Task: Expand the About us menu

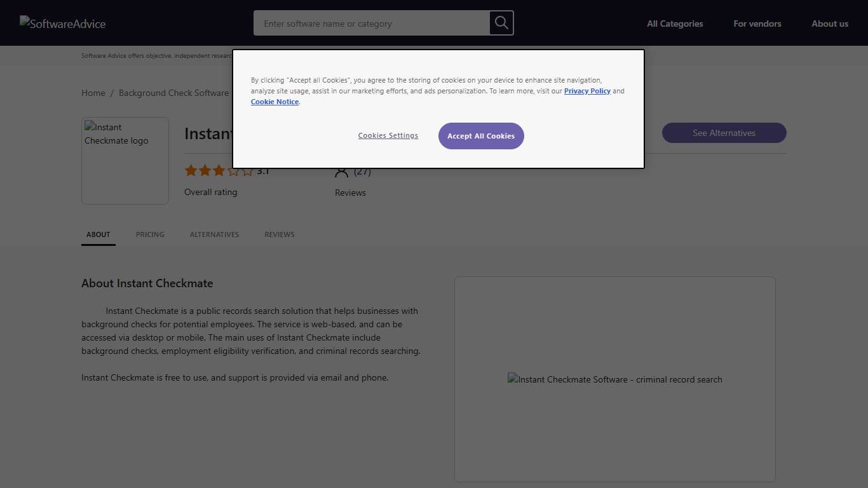Action: [830, 24]
